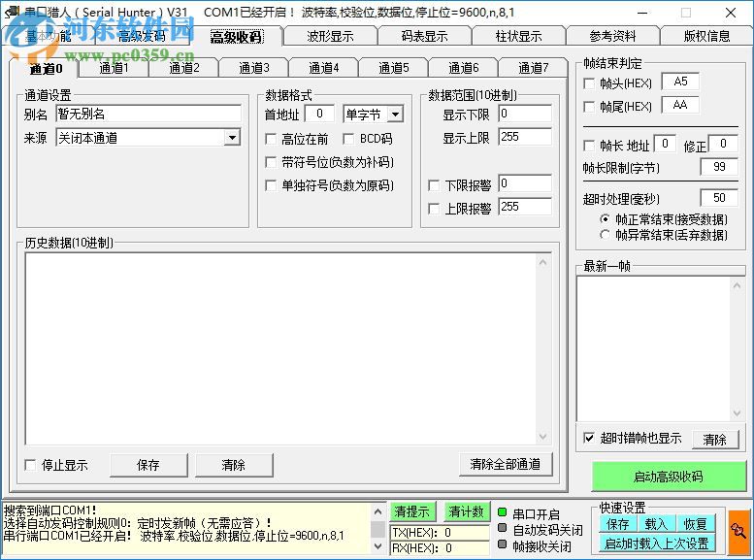
Task: Enable the 高位在前 checkbox
Action: pos(271,139)
